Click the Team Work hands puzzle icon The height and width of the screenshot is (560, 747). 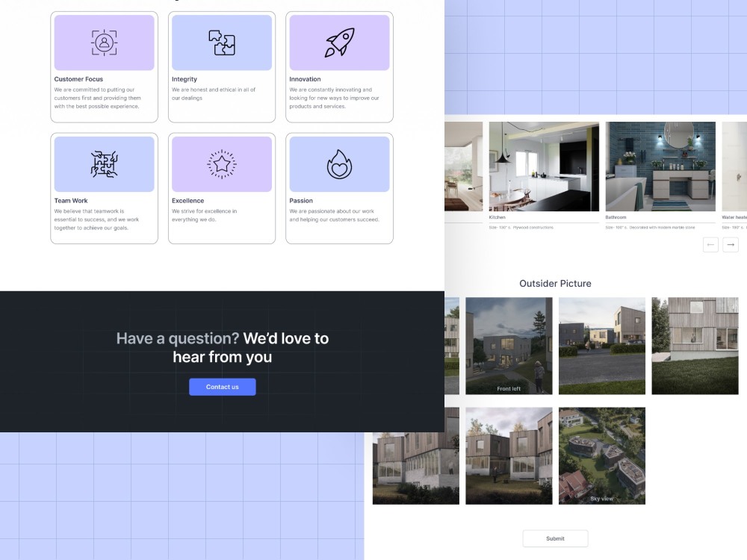tap(104, 164)
